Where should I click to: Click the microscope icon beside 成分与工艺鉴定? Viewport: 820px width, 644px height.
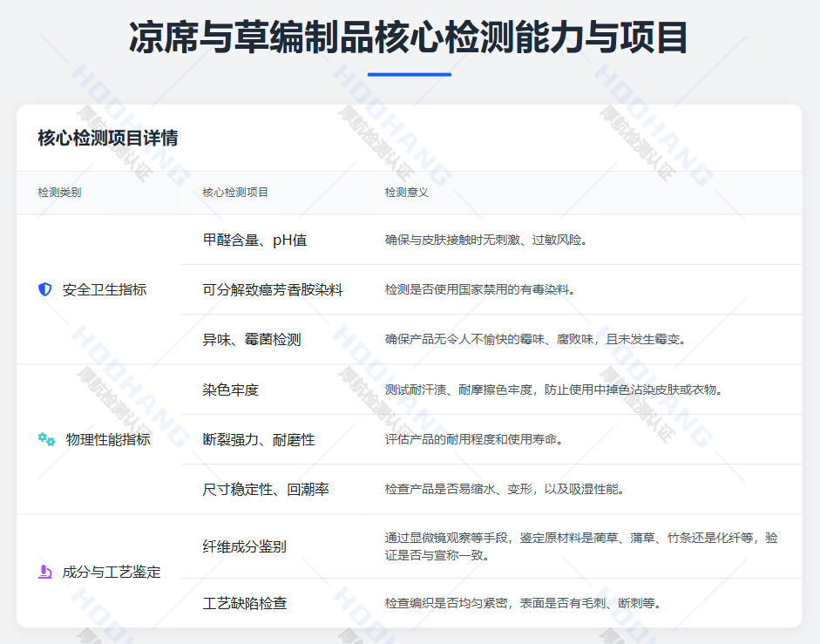pos(45,572)
